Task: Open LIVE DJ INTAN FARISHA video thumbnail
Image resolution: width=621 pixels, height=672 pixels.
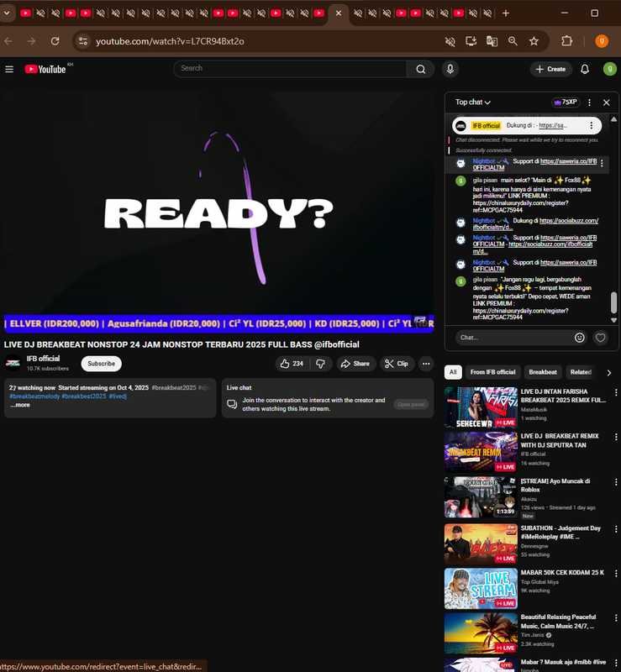Action: pos(481,407)
